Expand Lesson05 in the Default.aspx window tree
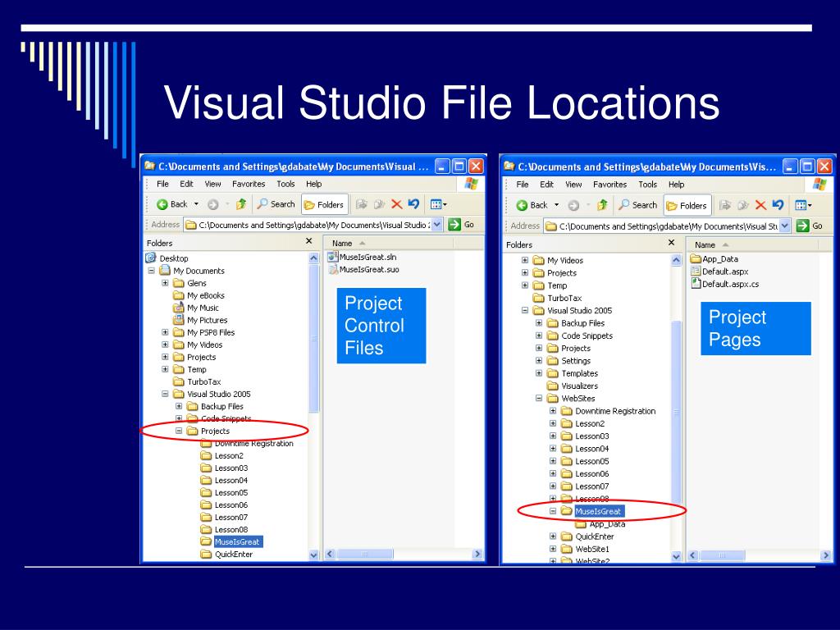Screen dimensions: 840x630 pos(553,461)
